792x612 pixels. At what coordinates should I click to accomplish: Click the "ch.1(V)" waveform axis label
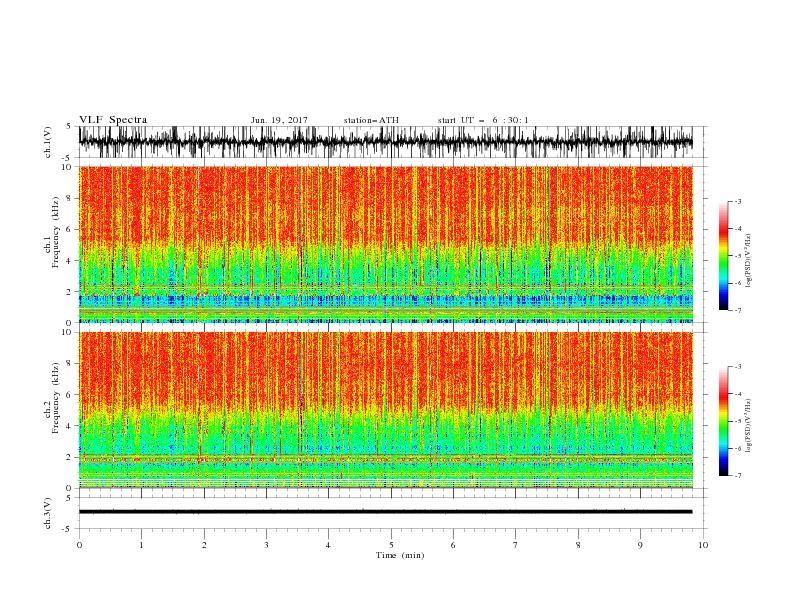click(48, 142)
